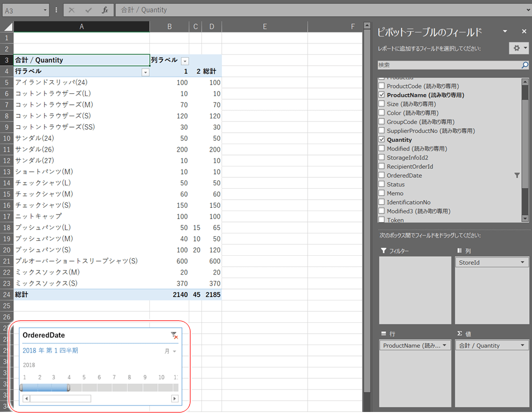
Task: Check the Size field checkbox
Action: (382, 104)
